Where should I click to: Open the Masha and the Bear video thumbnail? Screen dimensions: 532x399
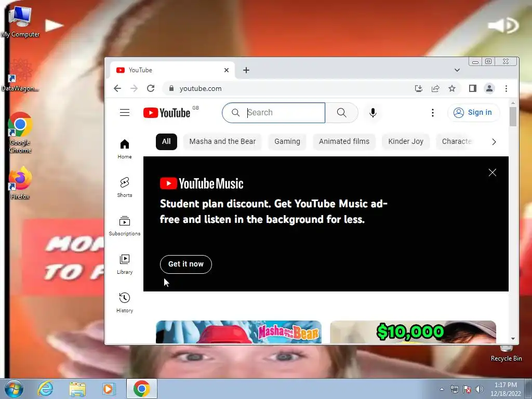click(x=238, y=332)
